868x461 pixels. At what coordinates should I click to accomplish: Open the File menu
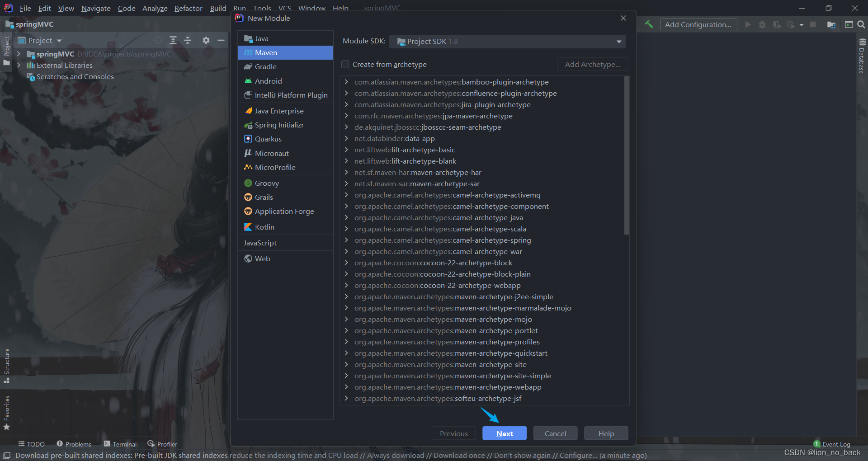point(25,8)
